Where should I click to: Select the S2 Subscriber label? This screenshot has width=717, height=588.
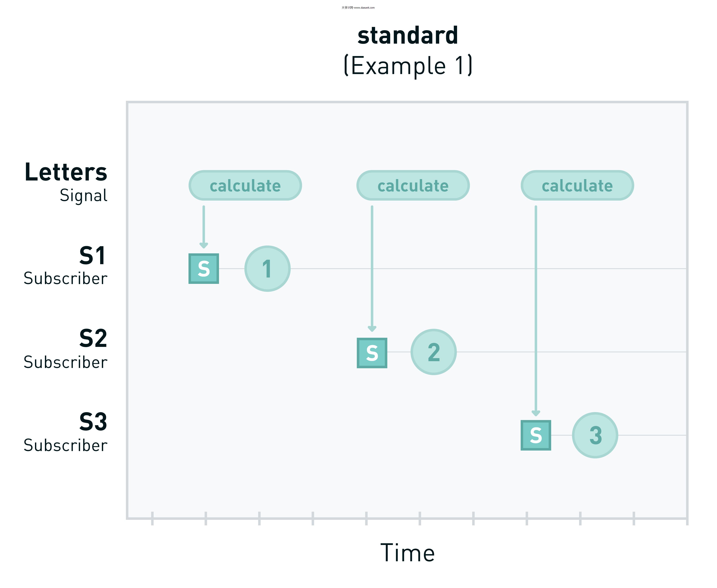(66, 349)
